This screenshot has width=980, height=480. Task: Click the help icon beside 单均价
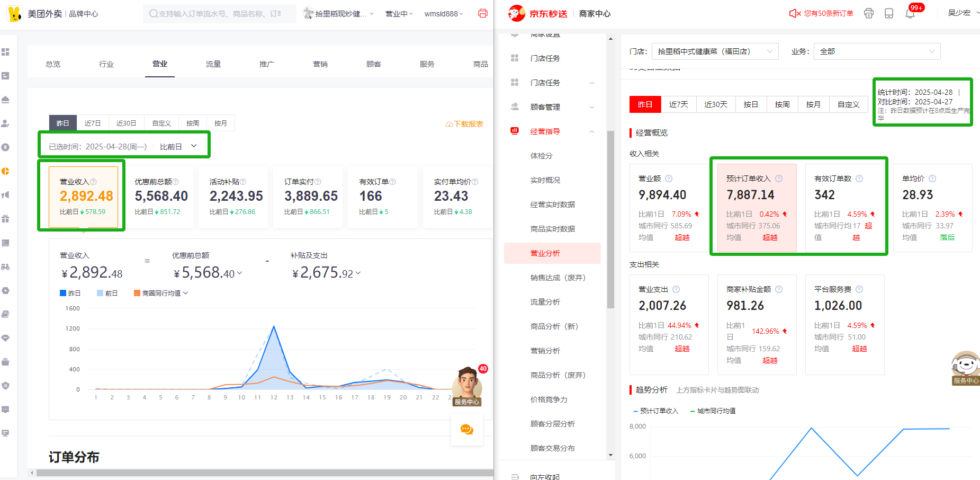(x=932, y=179)
